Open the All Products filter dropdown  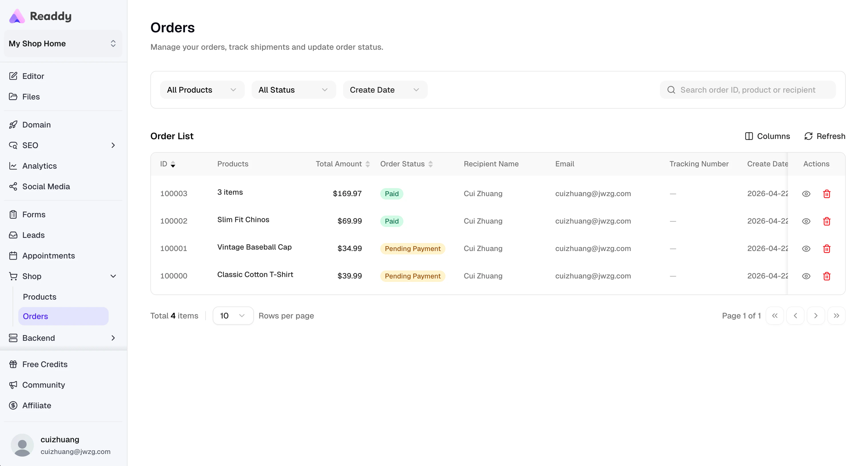tap(202, 90)
